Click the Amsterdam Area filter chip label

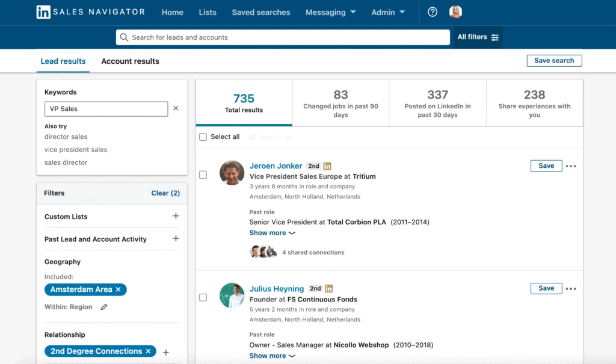tap(81, 289)
